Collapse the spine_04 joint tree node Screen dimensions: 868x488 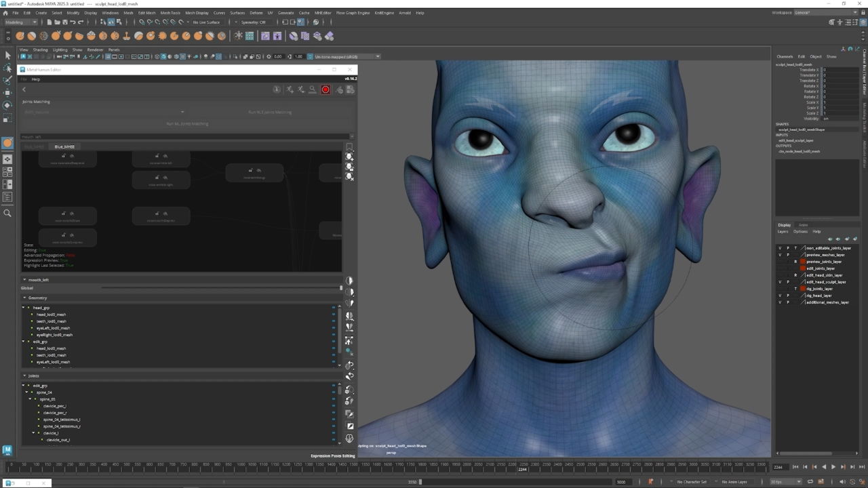[x=26, y=392]
